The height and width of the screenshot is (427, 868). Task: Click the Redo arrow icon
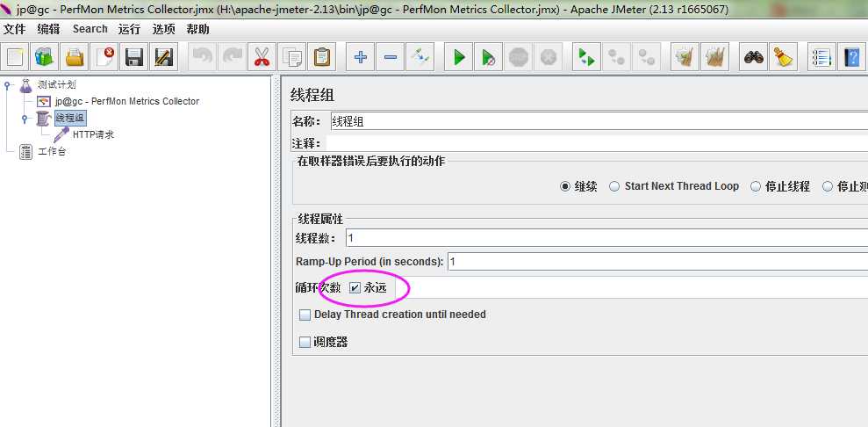click(x=232, y=57)
